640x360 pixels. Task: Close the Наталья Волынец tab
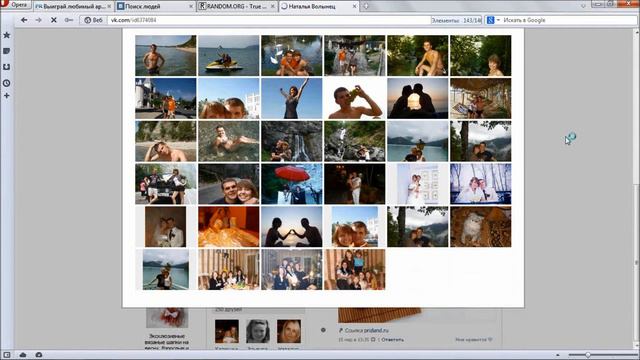pos(354,7)
